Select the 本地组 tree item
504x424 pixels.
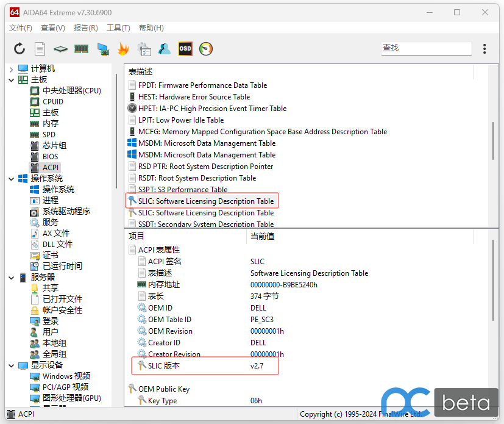tap(48, 343)
